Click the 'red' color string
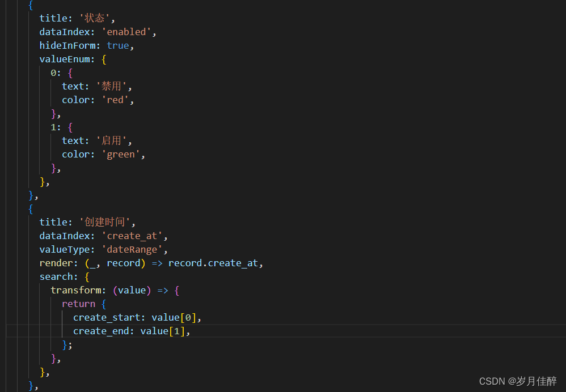The image size is (566, 392). (x=115, y=100)
